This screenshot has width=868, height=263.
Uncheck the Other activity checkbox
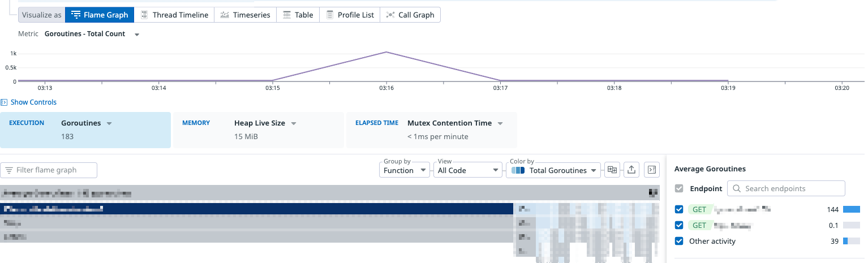679,242
